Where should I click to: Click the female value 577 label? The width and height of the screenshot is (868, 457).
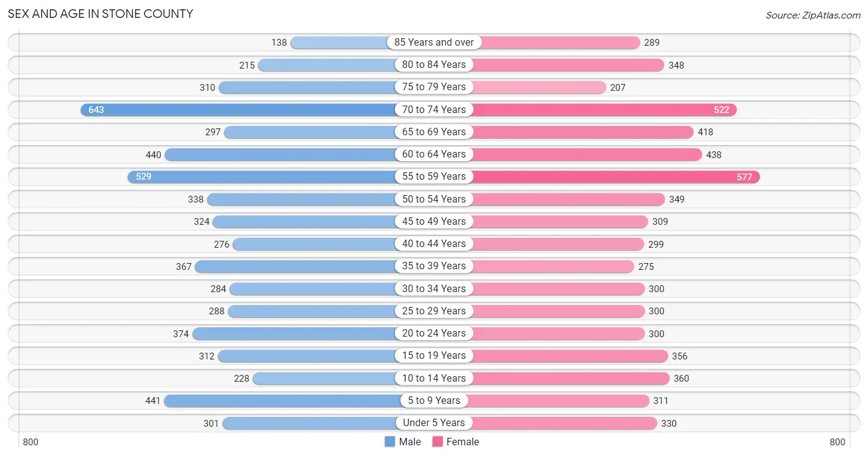point(745,177)
